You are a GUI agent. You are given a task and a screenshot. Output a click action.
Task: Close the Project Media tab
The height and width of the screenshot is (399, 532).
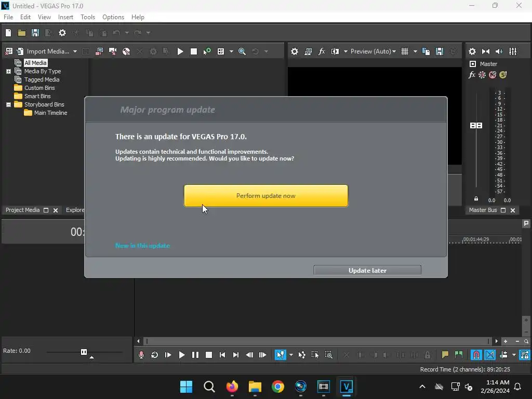tap(56, 210)
